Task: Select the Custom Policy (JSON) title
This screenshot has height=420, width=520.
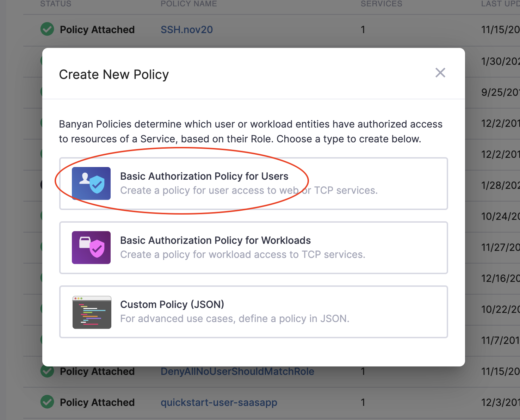Action: (x=172, y=304)
